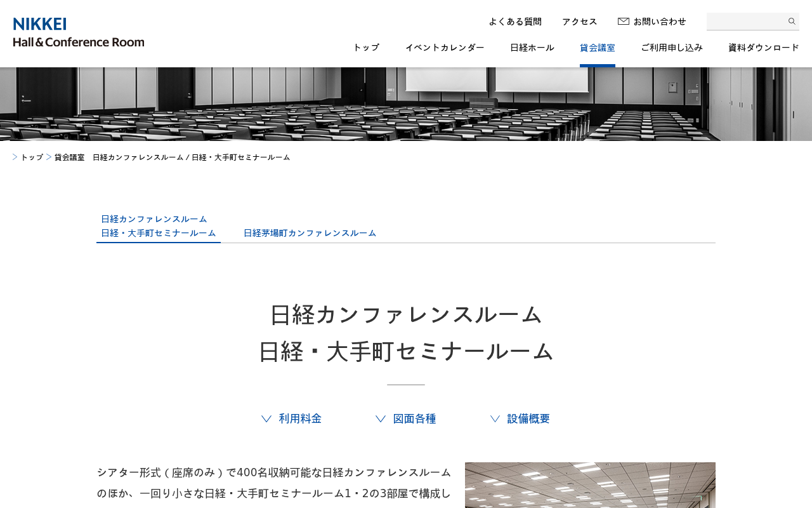Click the NIKKEI Hall & Conference Room logo
Screen dimensions: 812x508
click(79, 32)
